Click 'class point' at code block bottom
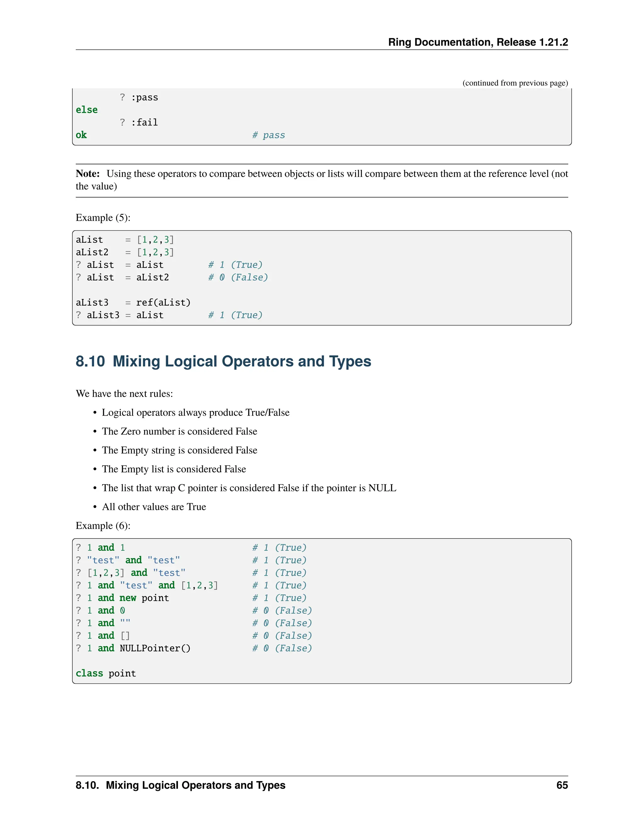This screenshot has width=644, height=833. pos(106,673)
